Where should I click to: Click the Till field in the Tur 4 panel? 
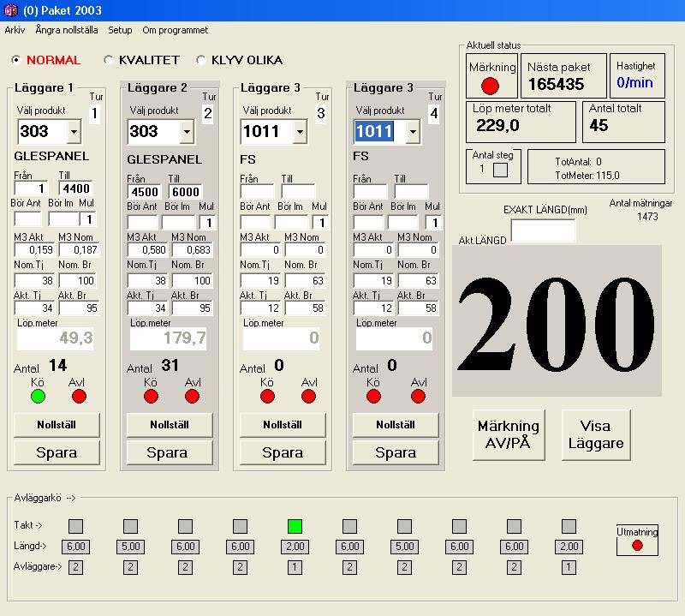411,192
